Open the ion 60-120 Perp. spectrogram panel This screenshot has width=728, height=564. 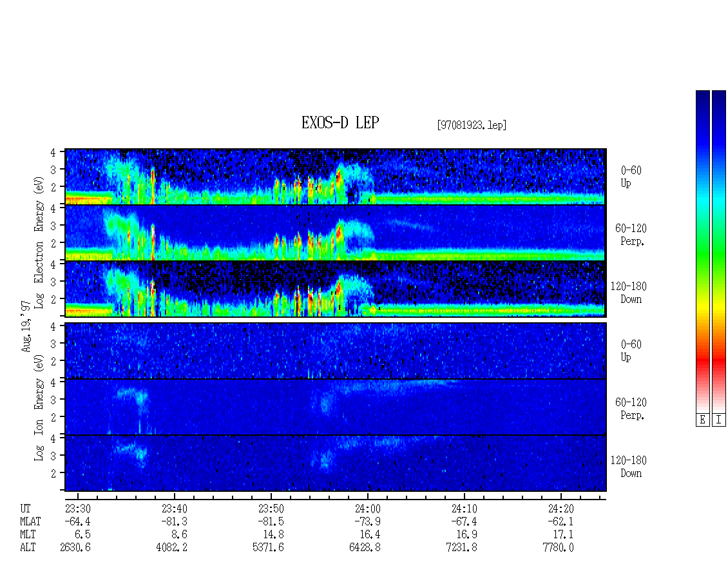pyautogui.click(x=336, y=407)
